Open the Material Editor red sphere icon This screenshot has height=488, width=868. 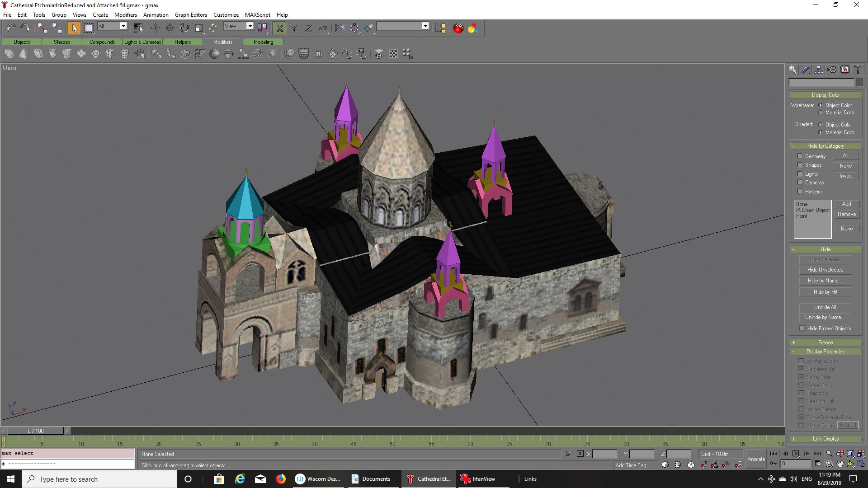(458, 28)
